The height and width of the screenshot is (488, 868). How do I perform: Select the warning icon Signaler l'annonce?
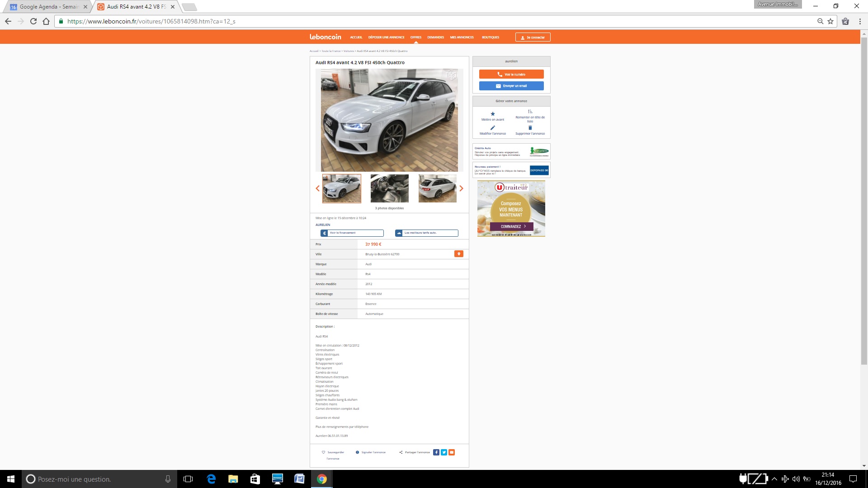[357, 452]
